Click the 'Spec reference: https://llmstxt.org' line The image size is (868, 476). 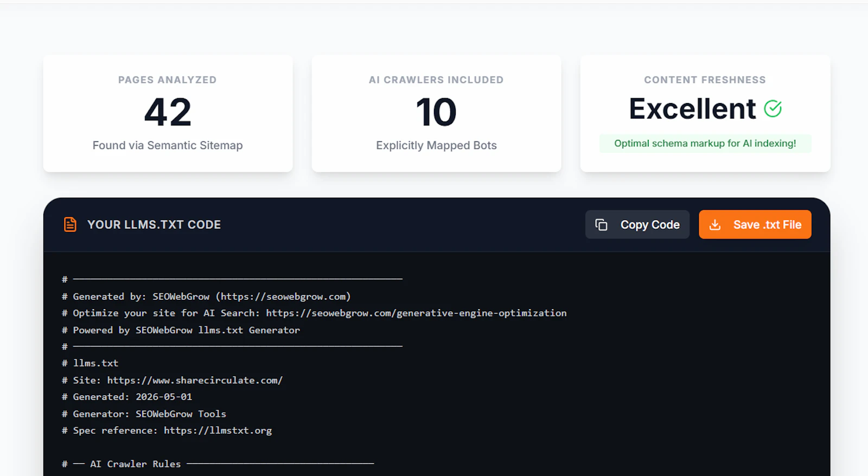click(167, 430)
